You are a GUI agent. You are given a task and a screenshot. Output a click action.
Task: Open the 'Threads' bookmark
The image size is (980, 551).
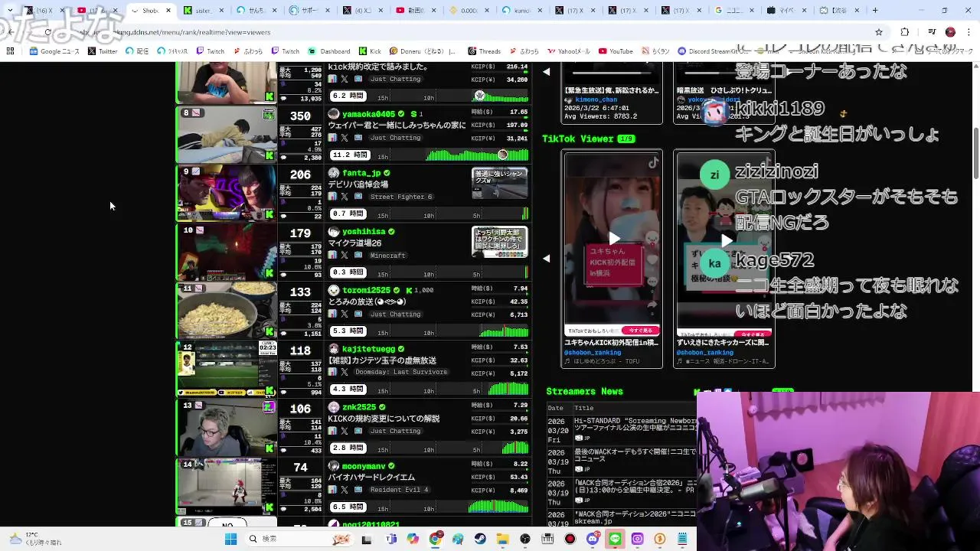pyautogui.click(x=484, y=51)
